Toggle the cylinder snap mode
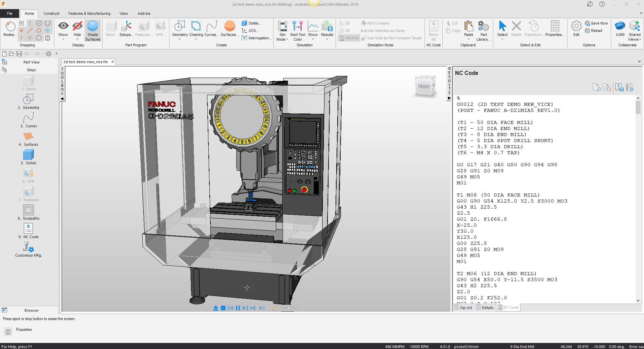644x349 pixels. coord(48,38)
